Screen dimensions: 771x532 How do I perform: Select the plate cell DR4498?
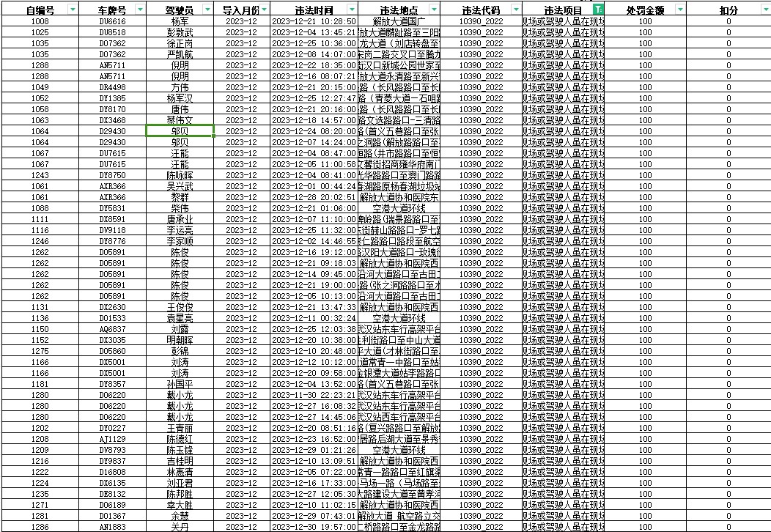coord(112,87)
